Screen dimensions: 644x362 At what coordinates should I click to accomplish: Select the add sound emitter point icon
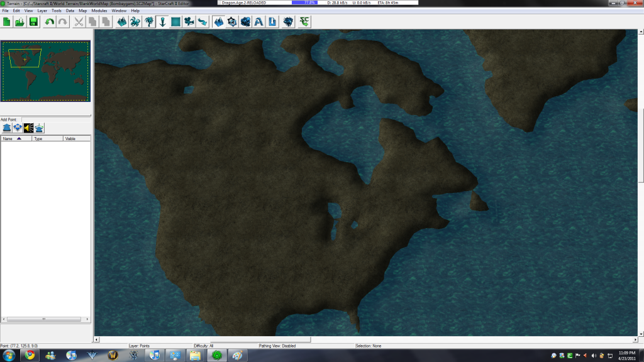click(x=28, y=128)
